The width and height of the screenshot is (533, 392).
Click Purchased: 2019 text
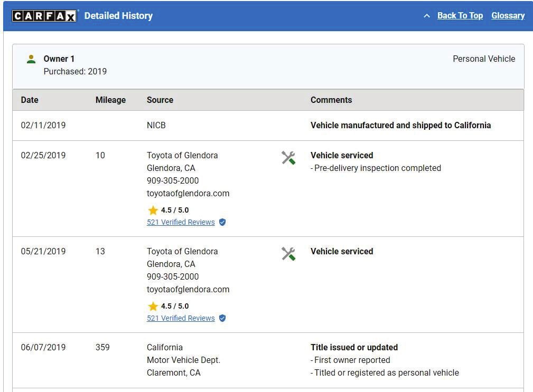tap(75, 72)
